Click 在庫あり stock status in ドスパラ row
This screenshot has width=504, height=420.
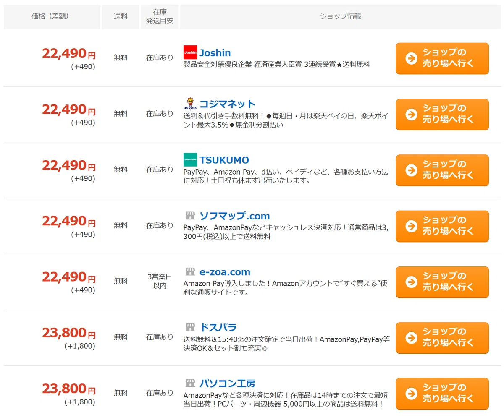(160, 337)
